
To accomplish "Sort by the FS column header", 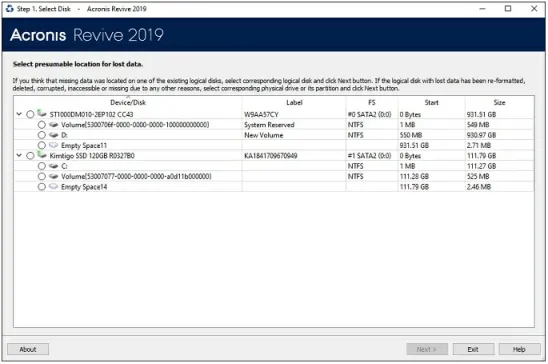I will (x=372, y=102).
